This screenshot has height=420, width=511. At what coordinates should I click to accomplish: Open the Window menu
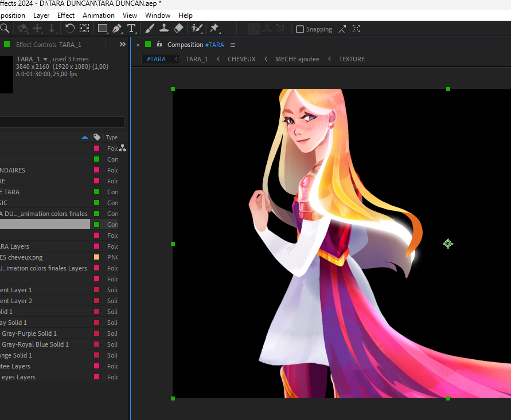[157, 15]
